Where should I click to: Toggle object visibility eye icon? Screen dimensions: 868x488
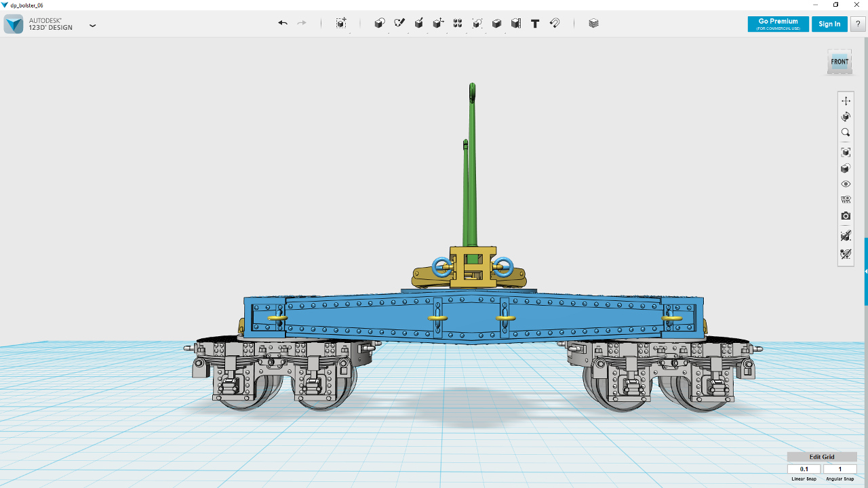click(846, 184)
